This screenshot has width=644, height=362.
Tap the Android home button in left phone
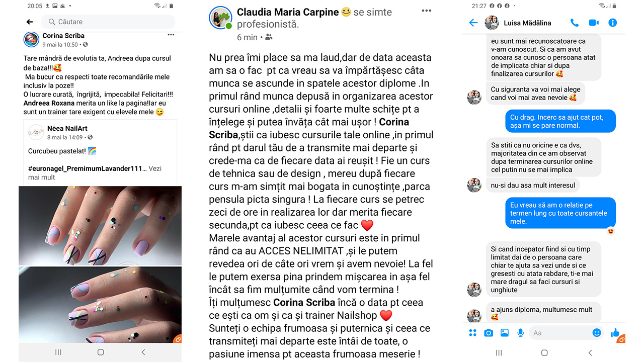pyautogui.click(x=101, y=352)
